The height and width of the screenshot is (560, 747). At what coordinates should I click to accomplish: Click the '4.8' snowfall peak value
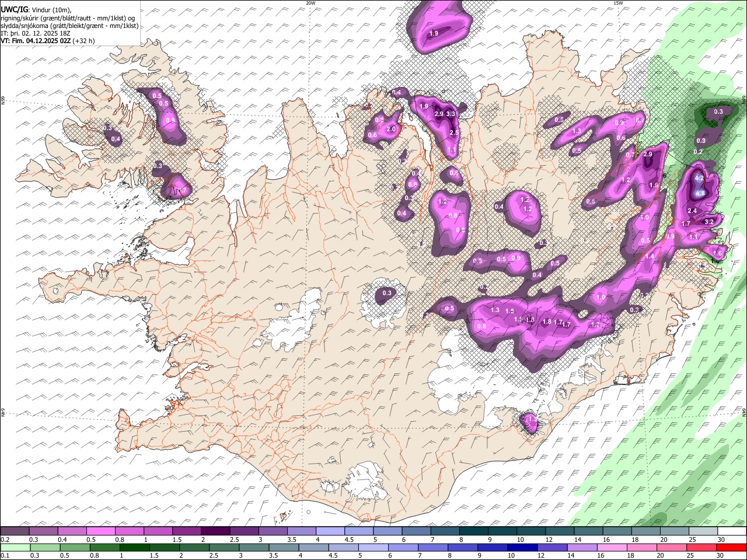[701, 193]
